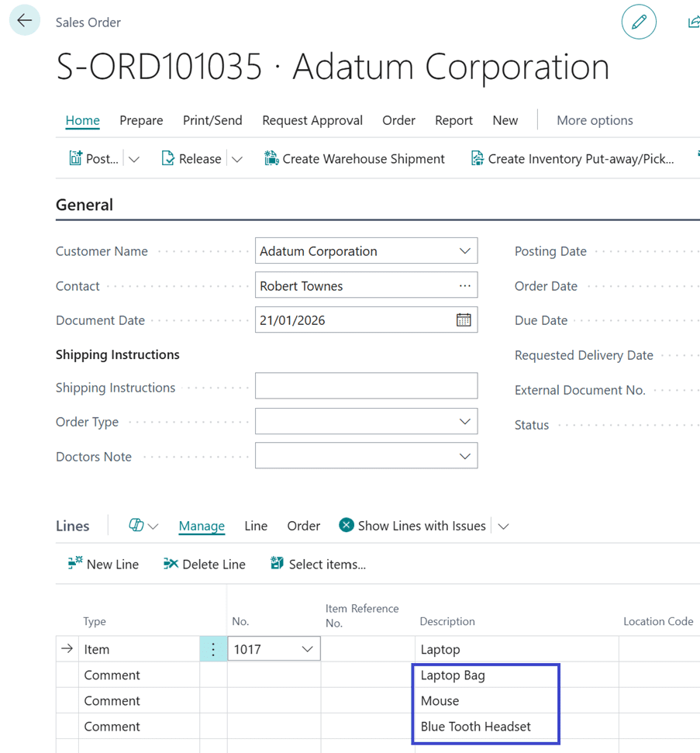
Task: Toggle Show Lines with Issues filter
Action: click(412, 526)
